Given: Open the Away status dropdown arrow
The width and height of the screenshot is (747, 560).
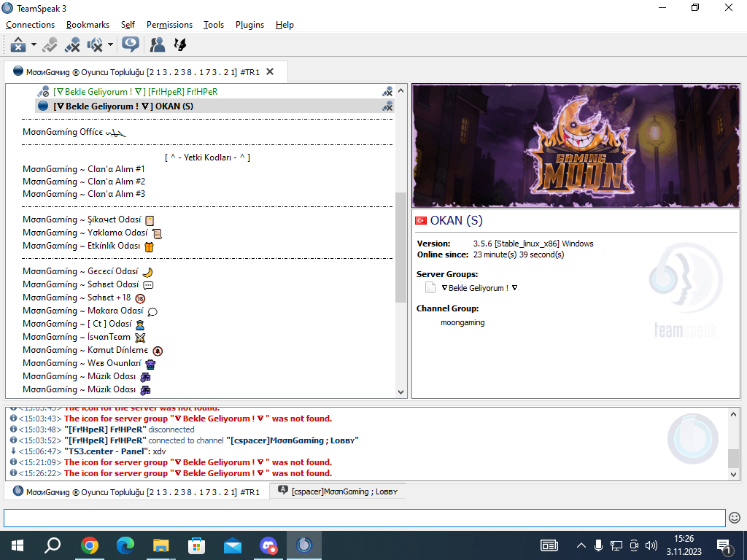Looking at the screenshot, I should [x=34, y=44].
